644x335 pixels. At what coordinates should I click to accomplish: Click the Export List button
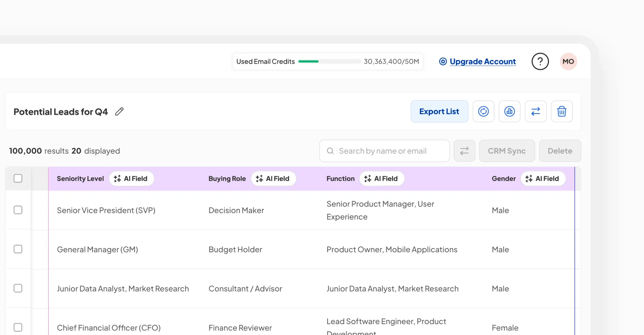tap(439, 112)
